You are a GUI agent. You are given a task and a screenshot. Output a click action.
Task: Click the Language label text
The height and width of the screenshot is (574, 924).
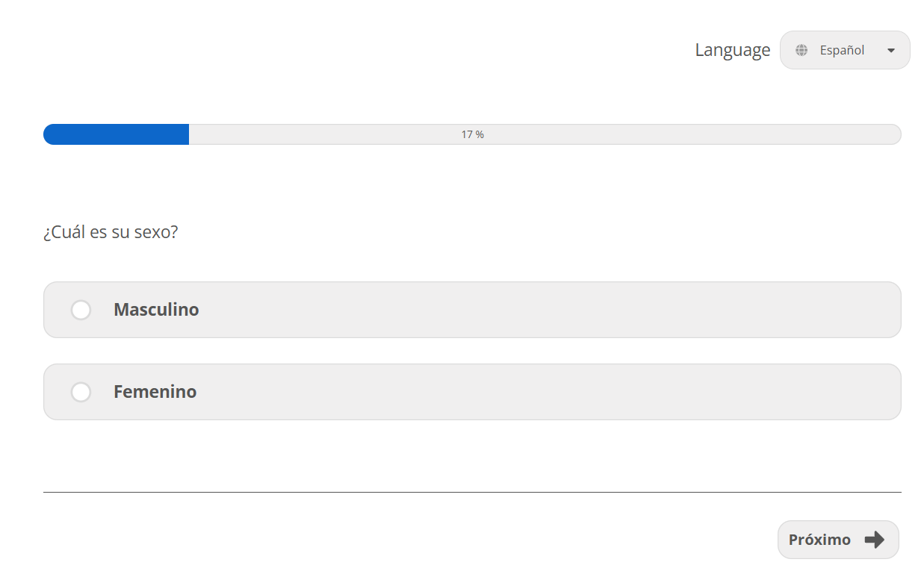click(732, 50)
